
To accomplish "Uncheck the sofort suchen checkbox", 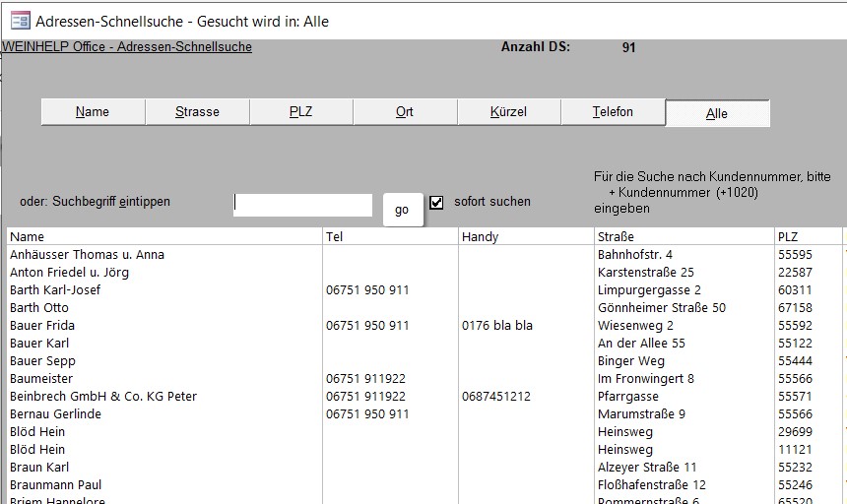I will (437, 202).
